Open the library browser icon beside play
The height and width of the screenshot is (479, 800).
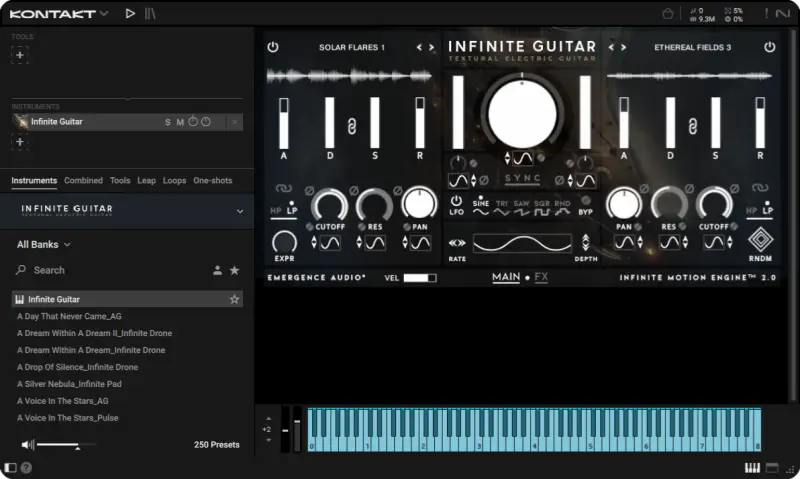click(x=150, y=13)
